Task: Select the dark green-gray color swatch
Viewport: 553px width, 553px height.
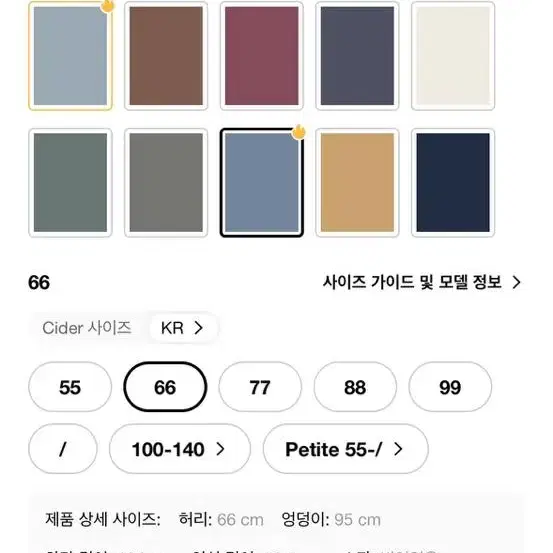Action: 70,183
